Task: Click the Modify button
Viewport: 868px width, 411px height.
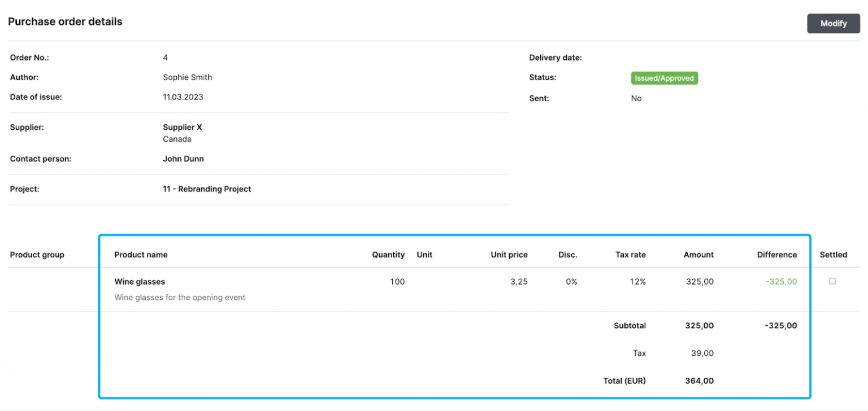Action: point(834,24)
